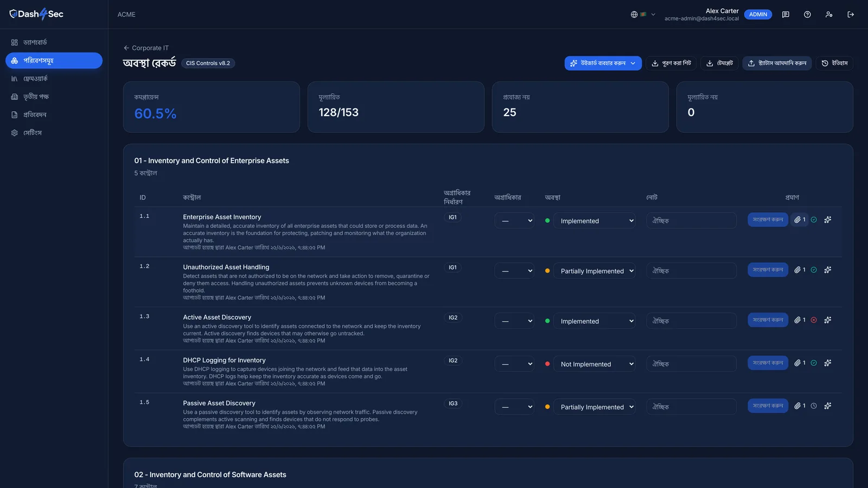Open the user settings icon in header

coord(829,15)
